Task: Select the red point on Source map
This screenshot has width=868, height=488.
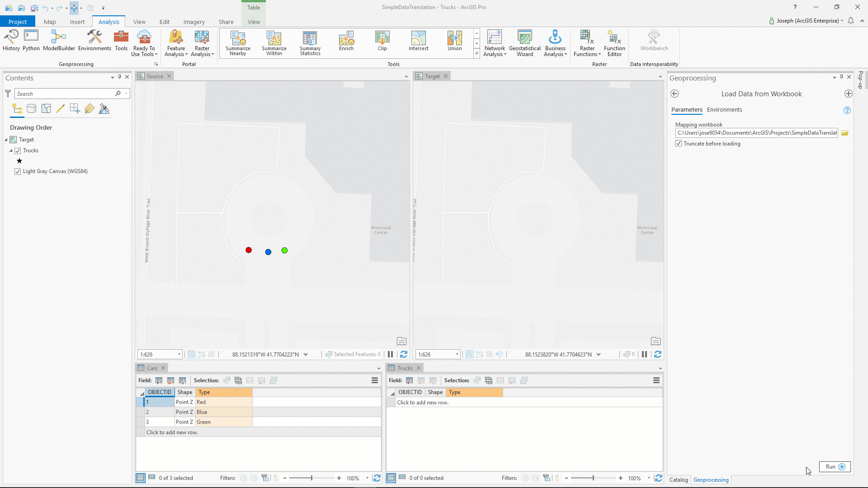Action: [249, 250]
